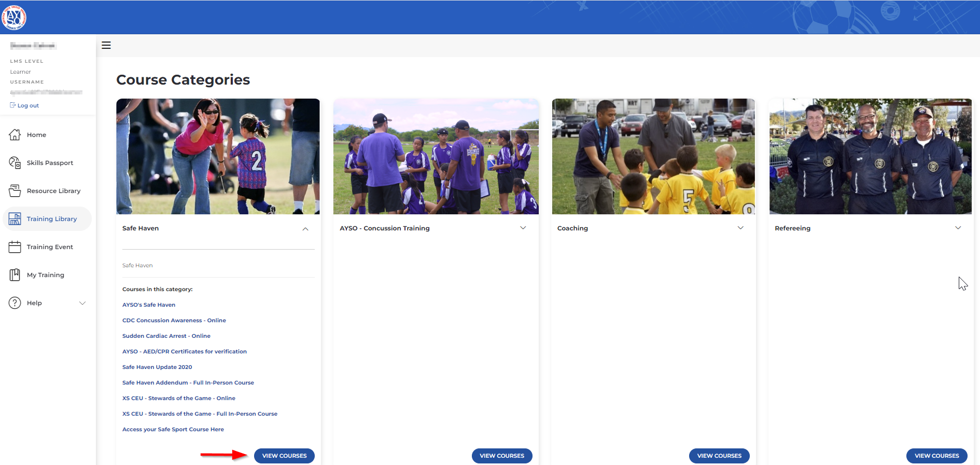This screenshot has height=465, width=980.
Task: Click the Coaching category photo
Action: 653,156
